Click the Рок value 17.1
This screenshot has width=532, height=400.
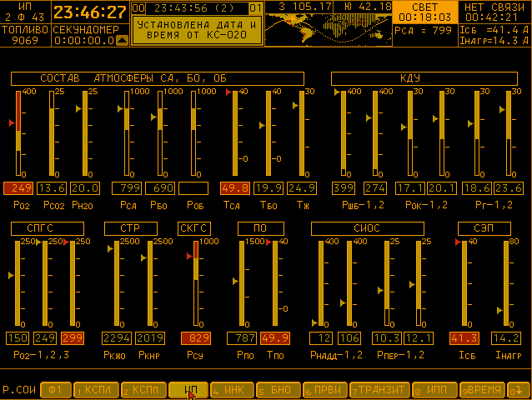coord(410,188)
